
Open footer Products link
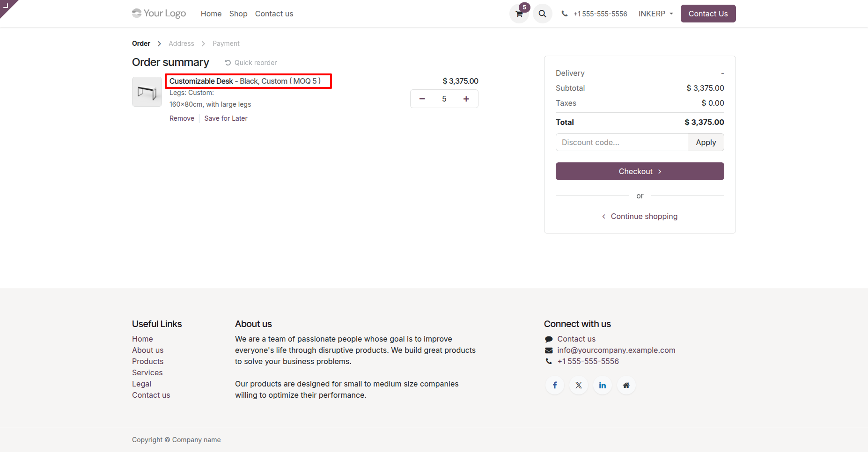147,361
